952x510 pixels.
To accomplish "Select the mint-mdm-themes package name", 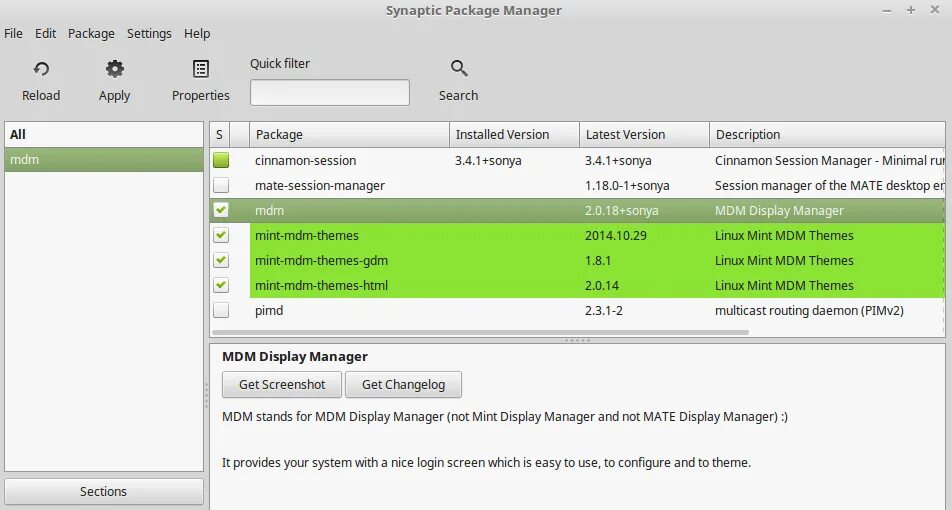I will pos(307,235).
